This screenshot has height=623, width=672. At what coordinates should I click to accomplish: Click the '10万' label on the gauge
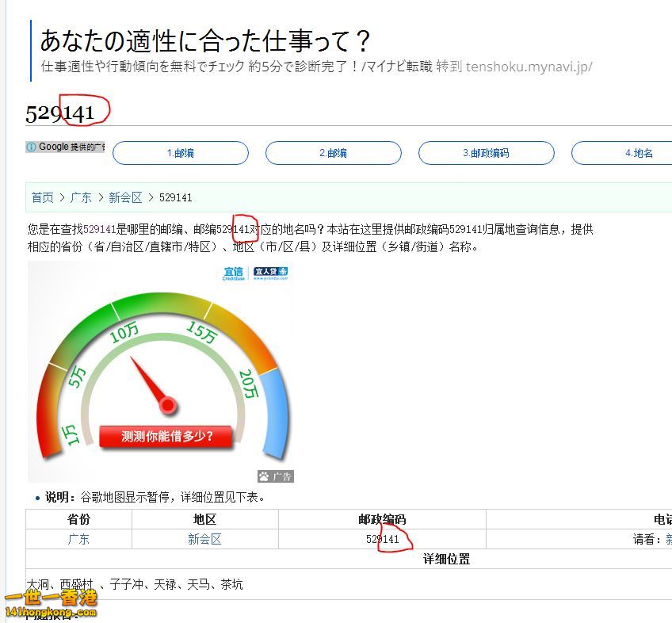(124, 333)
